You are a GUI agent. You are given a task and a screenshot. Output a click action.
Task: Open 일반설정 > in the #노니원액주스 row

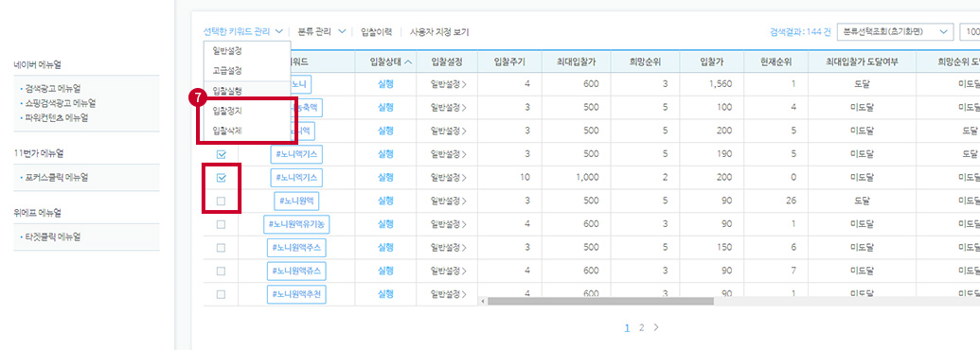point(448,248)
